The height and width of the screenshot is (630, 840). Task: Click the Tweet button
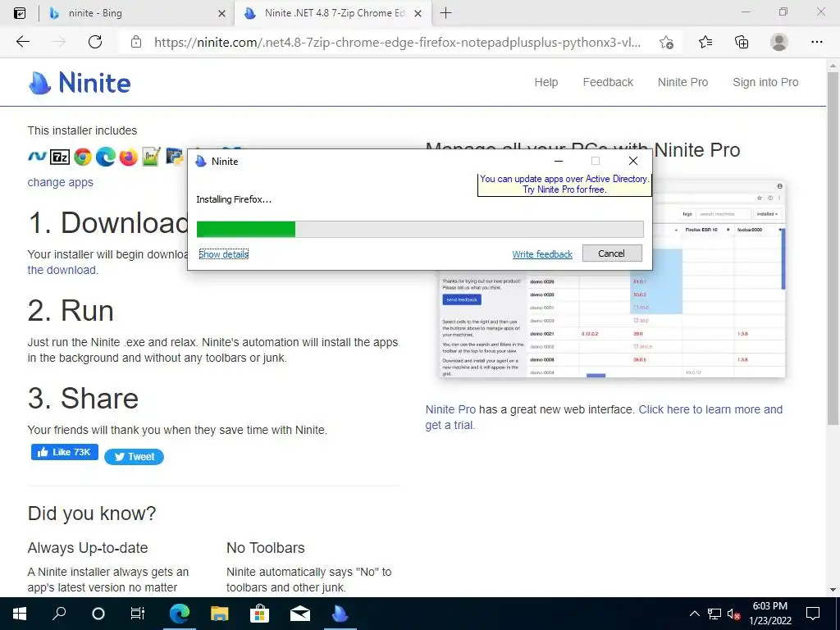[134, 456]
